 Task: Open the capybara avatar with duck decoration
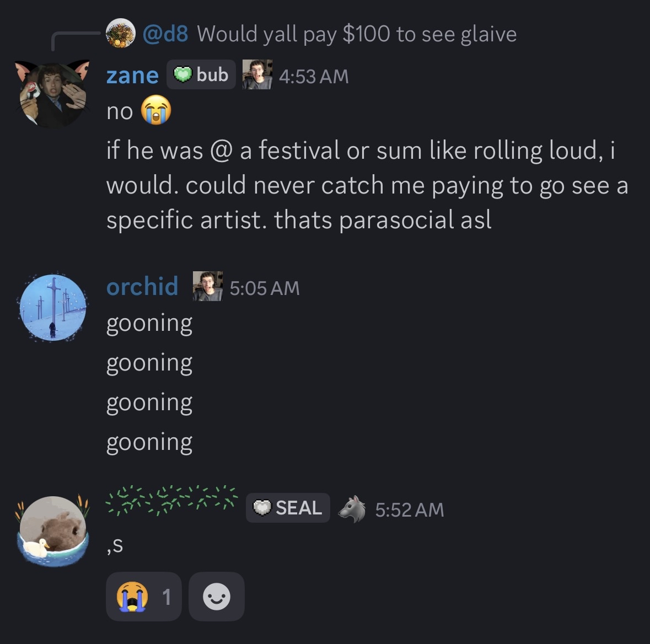coord(53,530)
